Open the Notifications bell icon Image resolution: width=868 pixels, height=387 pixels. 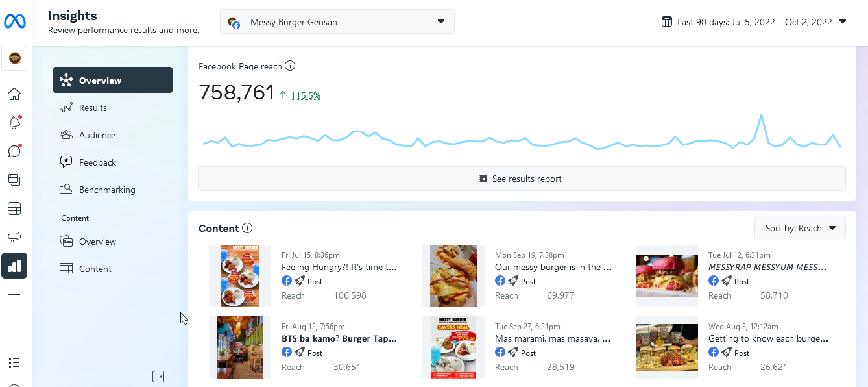tap(14, 123)
